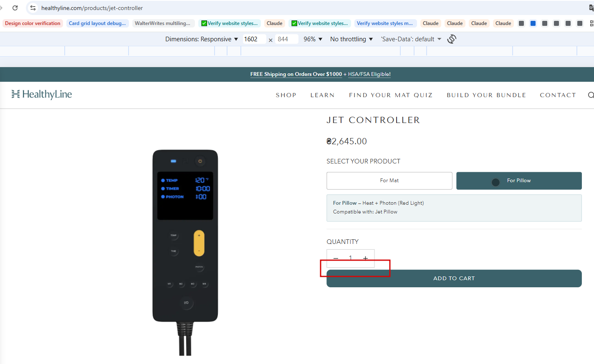Screen dimensions: 594x364
Task: Select the For Mat product option
Action: pyautogui.click(x=389, y=181)
